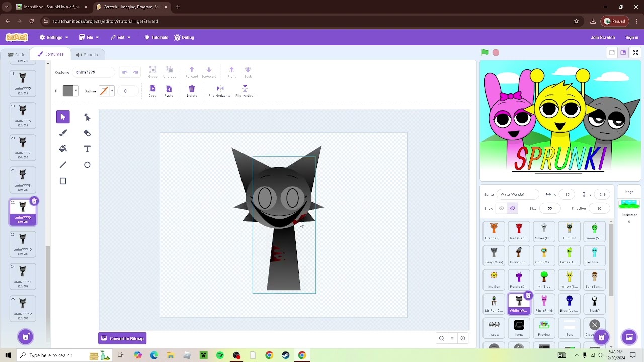644x362 pixels.
Task: Switch to large stage layout
Action: click(623, 52)
